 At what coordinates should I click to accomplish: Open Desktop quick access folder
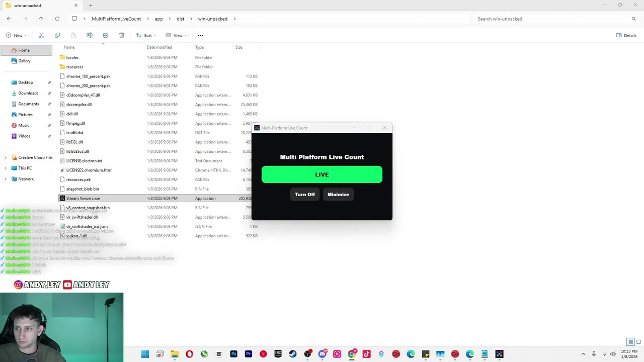26,82
